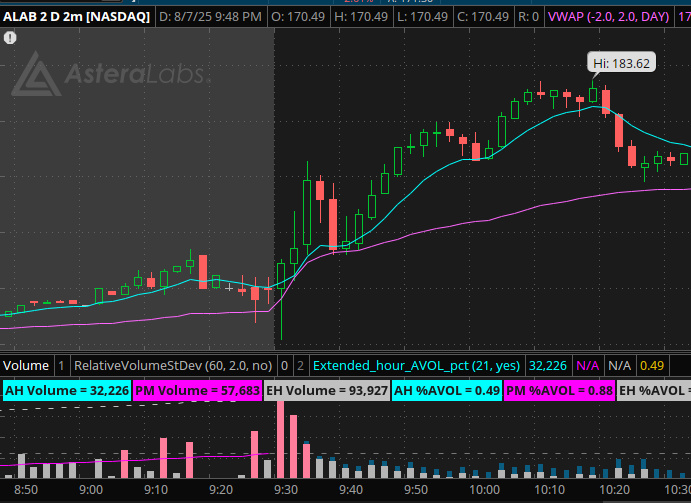The image size is (691, 503).
Task: Click the low price L: 170.49
Action: [422, 17]
